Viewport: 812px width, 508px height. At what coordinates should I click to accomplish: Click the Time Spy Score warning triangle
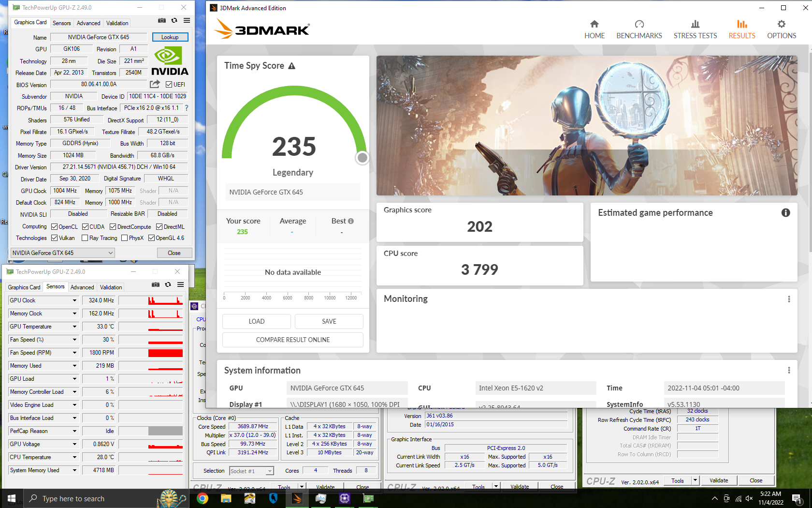(291, 66)
